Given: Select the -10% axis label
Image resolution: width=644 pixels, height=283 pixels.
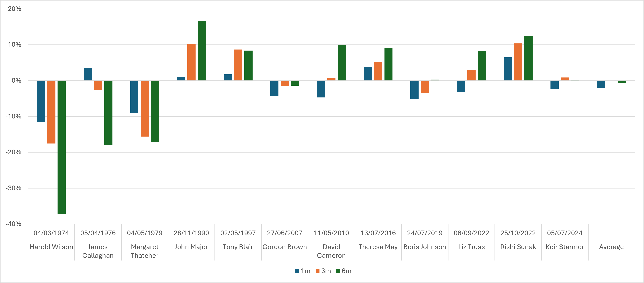Looking at the screenshot, I should (14, 116).
